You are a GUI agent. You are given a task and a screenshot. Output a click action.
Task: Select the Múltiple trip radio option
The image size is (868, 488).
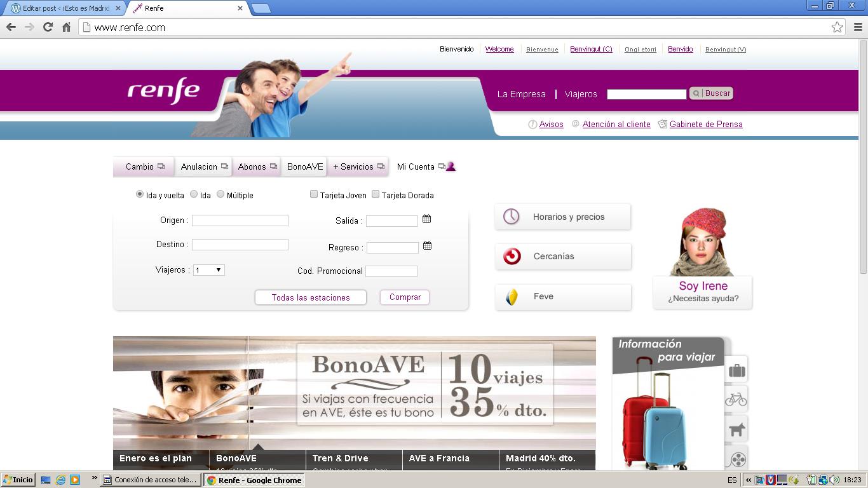tap(220, 194)
